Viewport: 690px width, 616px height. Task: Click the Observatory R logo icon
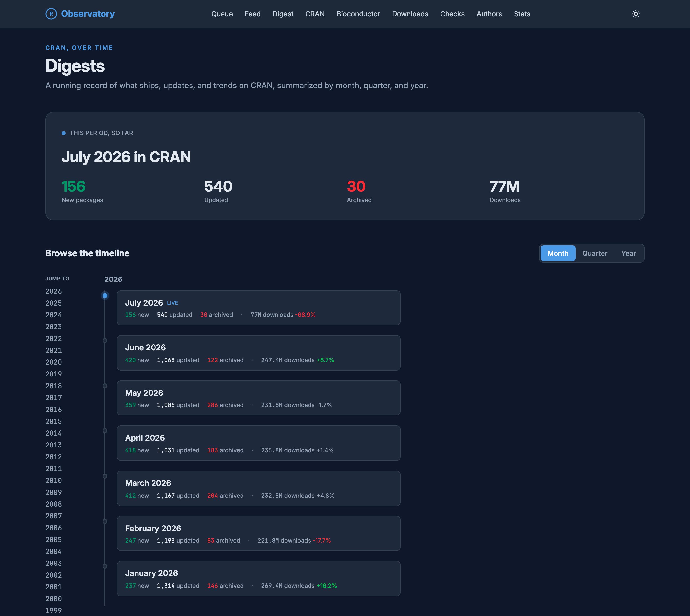pos(51,14)
